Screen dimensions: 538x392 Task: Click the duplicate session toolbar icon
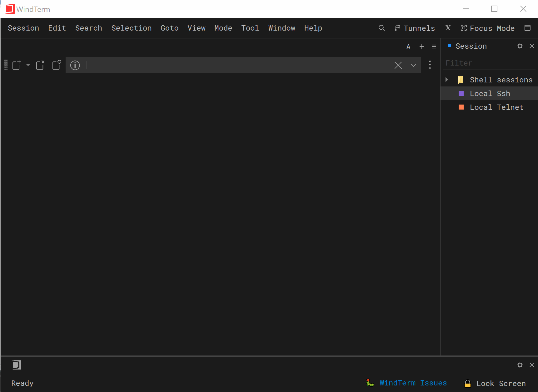(x=57, y=65)
